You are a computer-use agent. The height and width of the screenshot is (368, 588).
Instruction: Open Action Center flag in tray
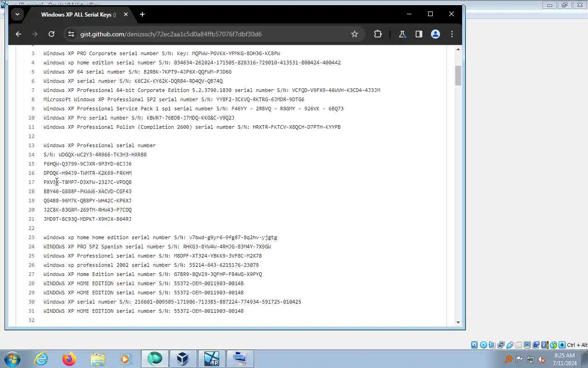pyautogui.click(x=519, y=359)
